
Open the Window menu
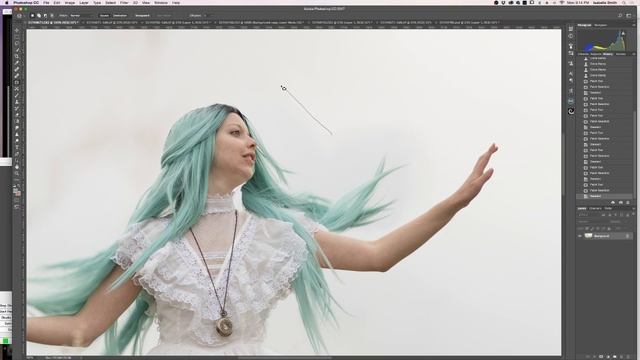[x=161, y=2]
